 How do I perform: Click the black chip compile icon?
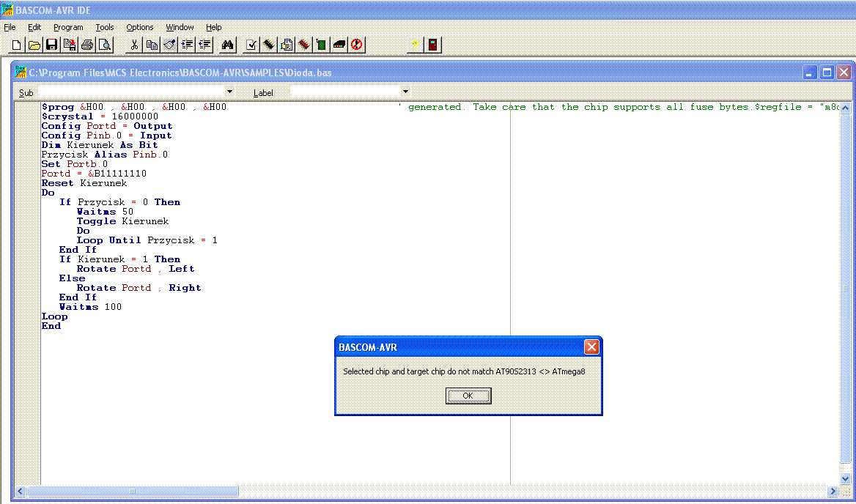pyautogui.click(x=268, y=45)
